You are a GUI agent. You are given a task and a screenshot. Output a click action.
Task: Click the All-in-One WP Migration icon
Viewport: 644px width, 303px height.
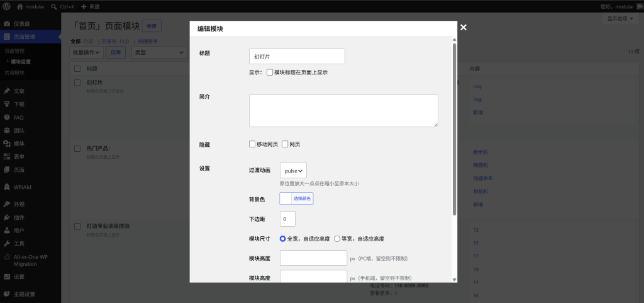6,257
